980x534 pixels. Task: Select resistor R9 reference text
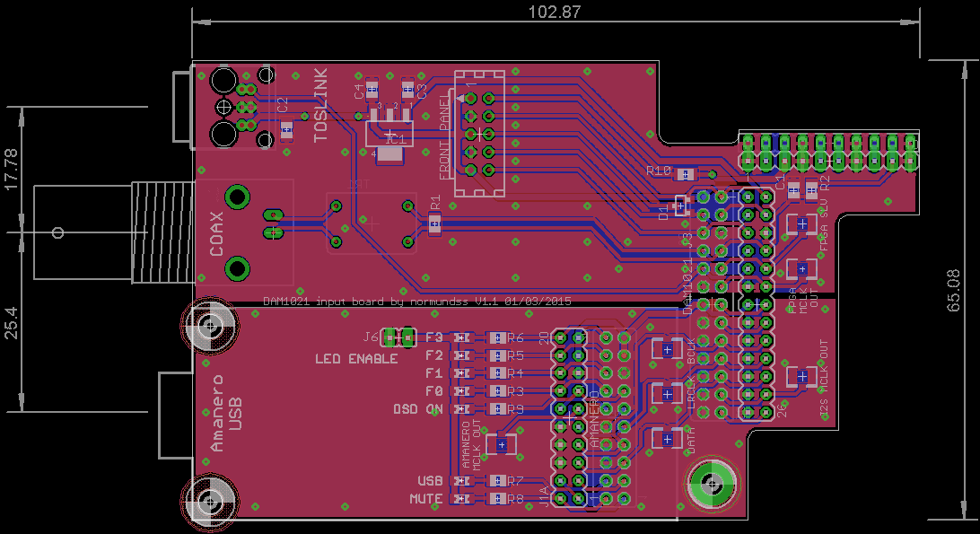tap(516, 409)
